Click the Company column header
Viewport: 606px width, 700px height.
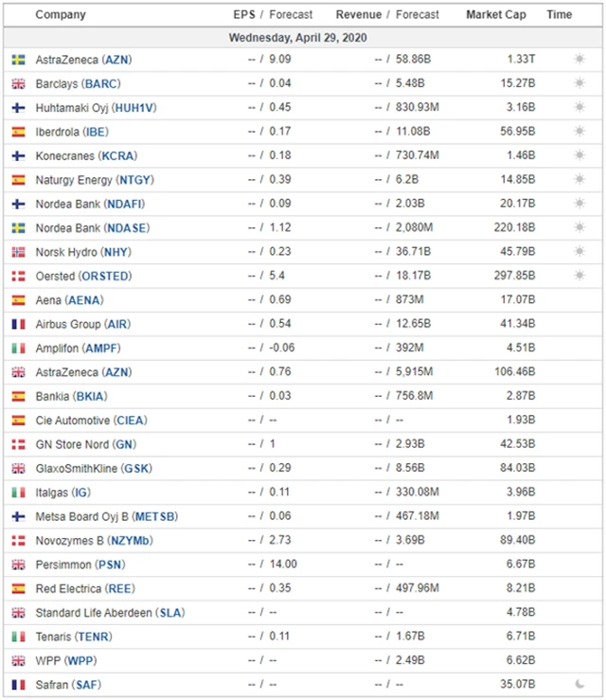[60, 15]
